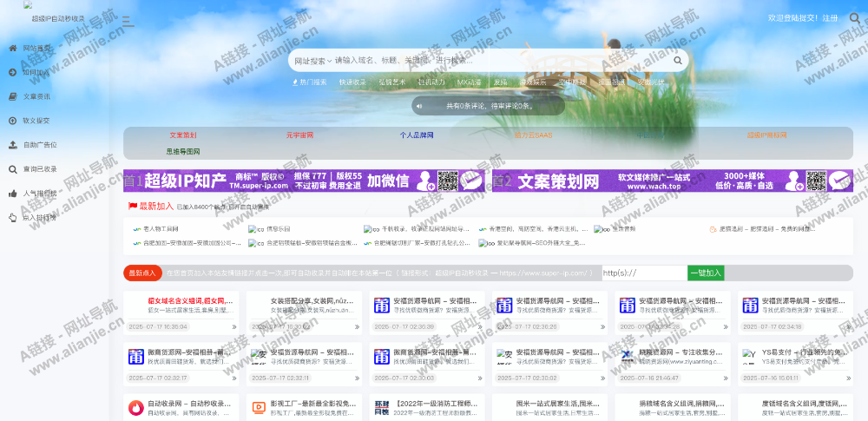This screenshot has height=421, width=868.
Task: Open the 个人品牌网 blue link
Action: [416, 135]
